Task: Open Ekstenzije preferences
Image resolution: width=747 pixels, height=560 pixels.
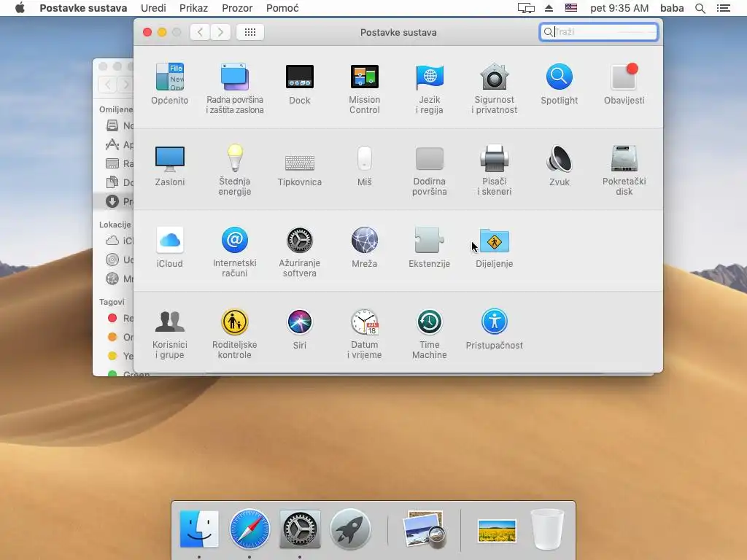Action: tap(429, 247)
